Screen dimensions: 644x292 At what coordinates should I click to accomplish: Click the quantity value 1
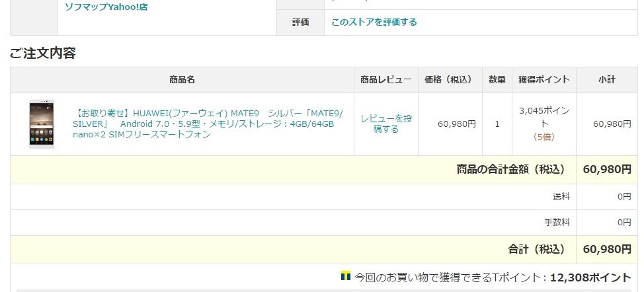pyautogui.click(x=497, y=124)
